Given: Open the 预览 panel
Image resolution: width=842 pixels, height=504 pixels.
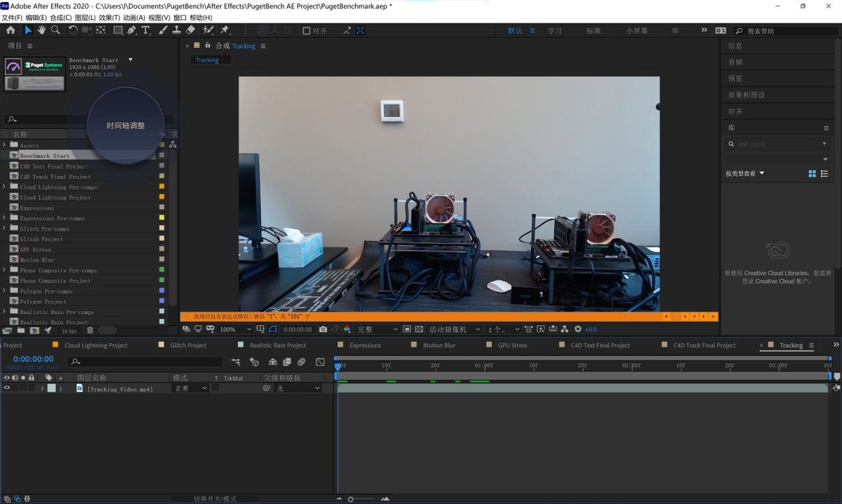Looking at the screenshot, I should point(735,79).
